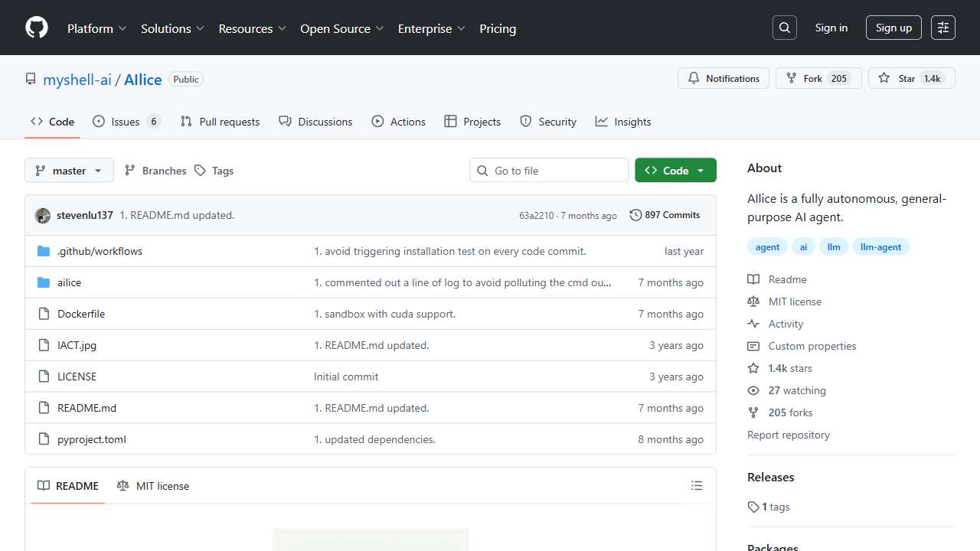Click the appearance settings icon
The width and height of the screenshot is (980, 551).
(943, 28)
